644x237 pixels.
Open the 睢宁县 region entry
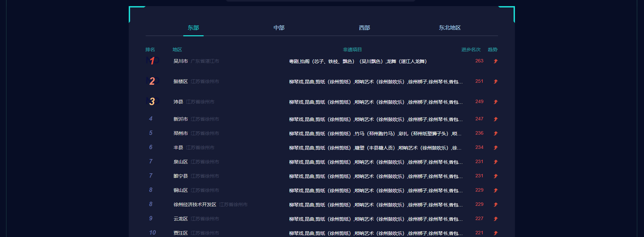pyautogui.click(x=181, y=176)
